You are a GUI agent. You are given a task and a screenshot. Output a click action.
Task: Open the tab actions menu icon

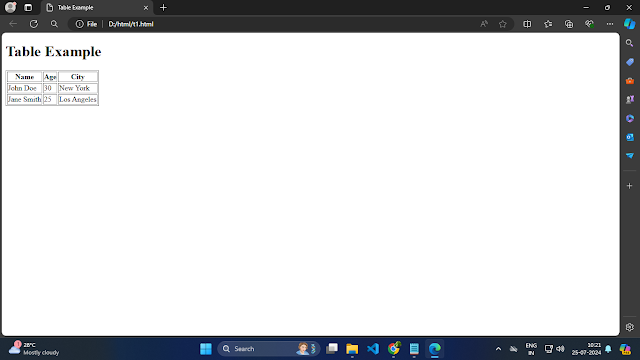click(x=28, y=8)
